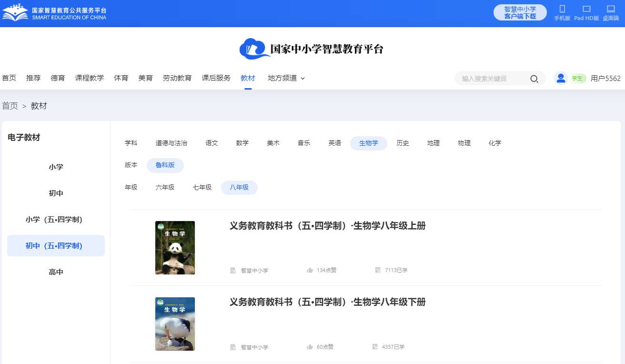Click the user avatar icon
625x364 pixels.
pyautogui.click(x=561, y=78)
